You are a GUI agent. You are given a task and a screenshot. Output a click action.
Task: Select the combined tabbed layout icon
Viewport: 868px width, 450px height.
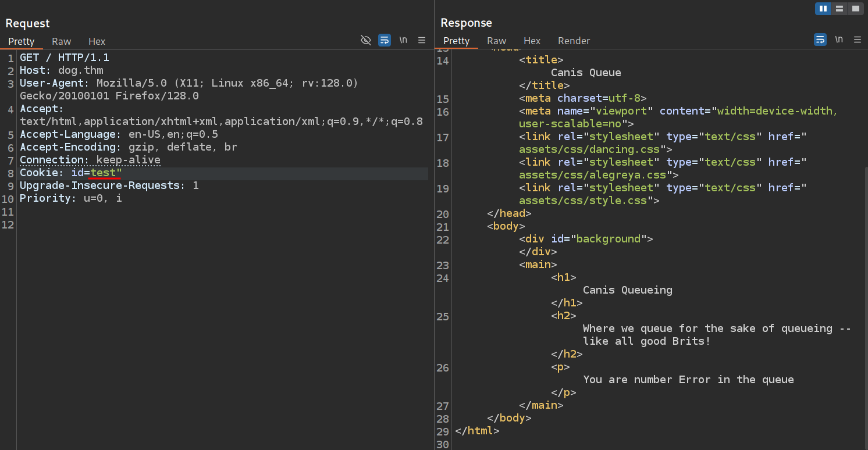coord(855,9)
